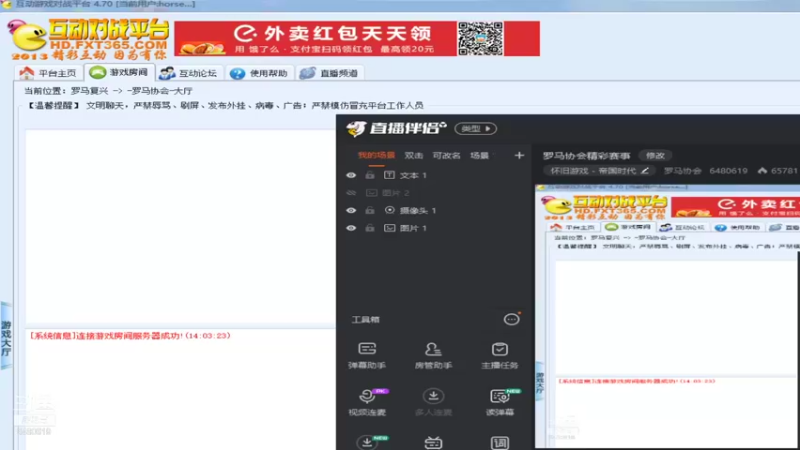Click the TV-shaped icon in the toolbox
This screenshot has width=800, height=450.
(x=433, y=443)
